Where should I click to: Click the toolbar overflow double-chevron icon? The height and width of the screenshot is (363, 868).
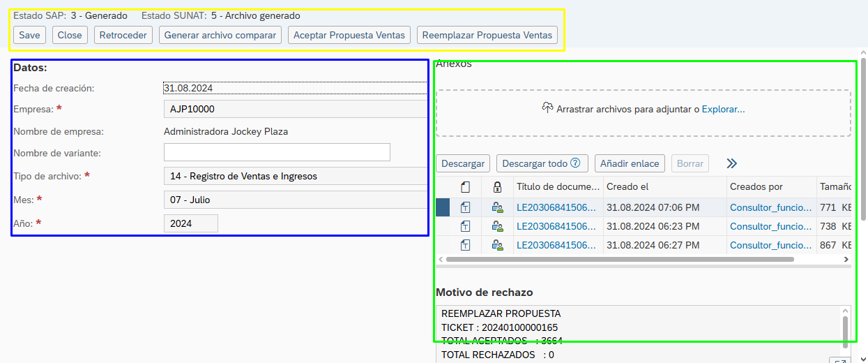coord(731,163)
